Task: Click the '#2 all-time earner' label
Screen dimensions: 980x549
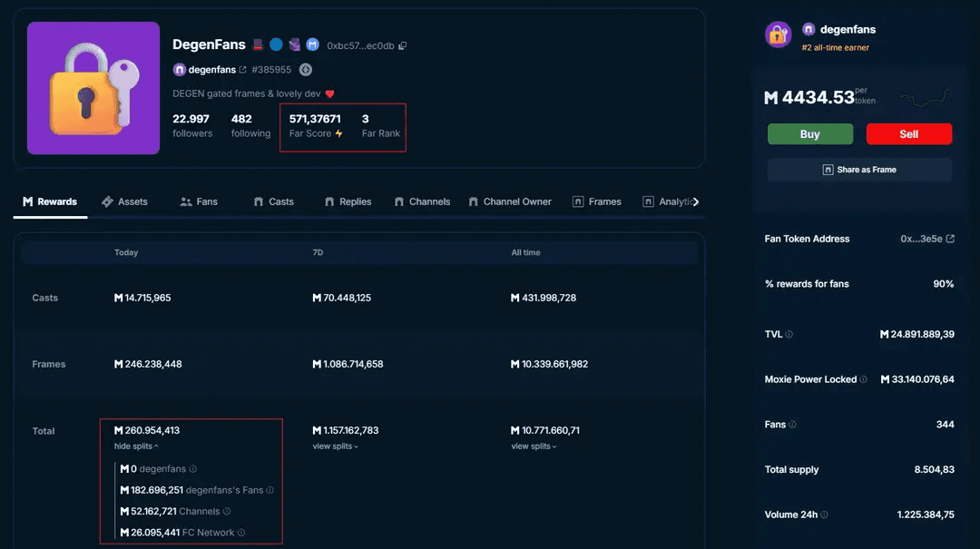Action: [836, 47]
